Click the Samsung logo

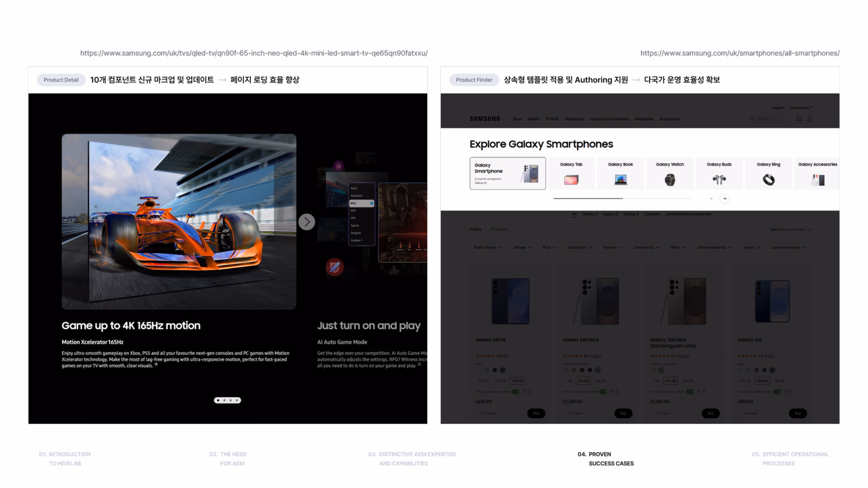pyautogui.click(x=485, y=119)
